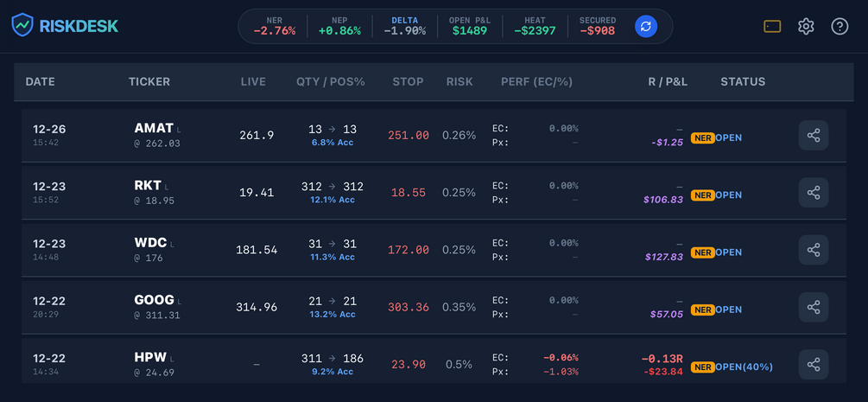The width and height of the screenshot is (868, 402).
Task: Click GOOG live price 314.96
Action: point(257,307)
